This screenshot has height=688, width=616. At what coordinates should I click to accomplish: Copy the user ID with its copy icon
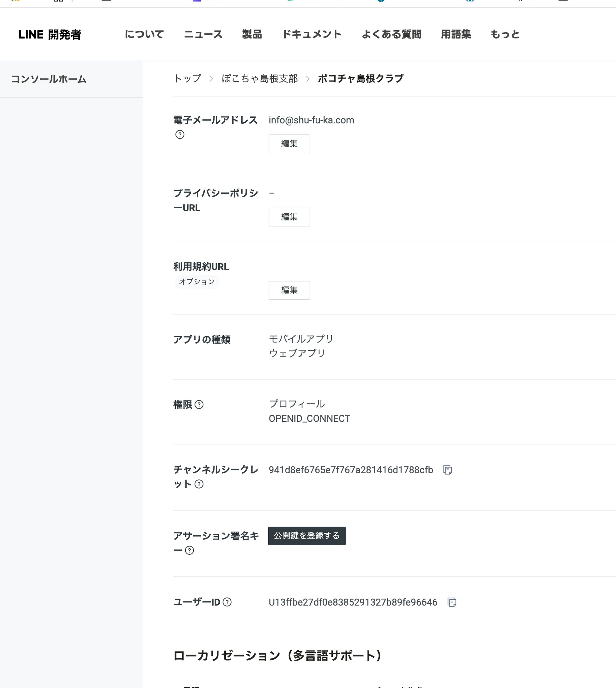click(x=452, y=602)
